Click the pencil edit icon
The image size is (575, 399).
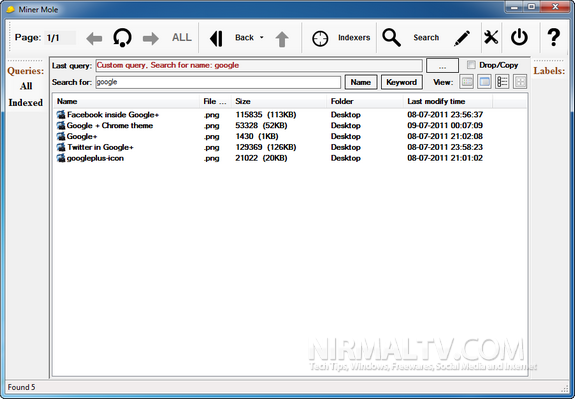coord(462,38)
